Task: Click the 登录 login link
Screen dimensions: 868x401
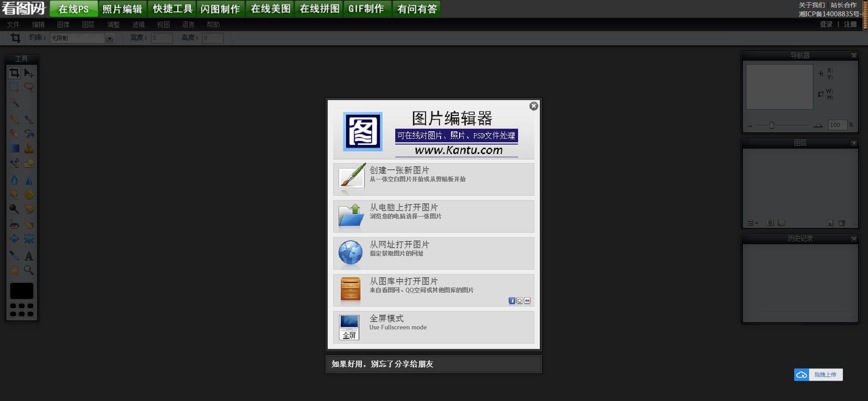Action: pos(826,24)
